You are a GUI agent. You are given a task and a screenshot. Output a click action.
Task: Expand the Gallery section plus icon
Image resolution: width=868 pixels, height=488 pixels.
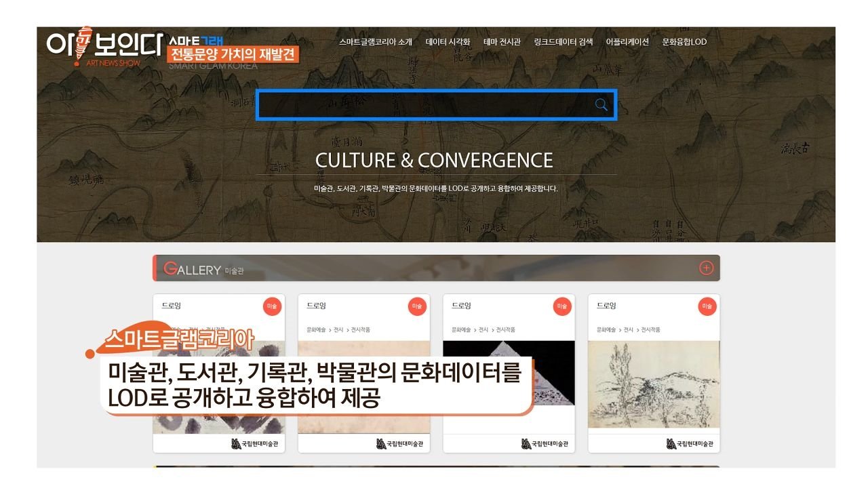point(706,268)
